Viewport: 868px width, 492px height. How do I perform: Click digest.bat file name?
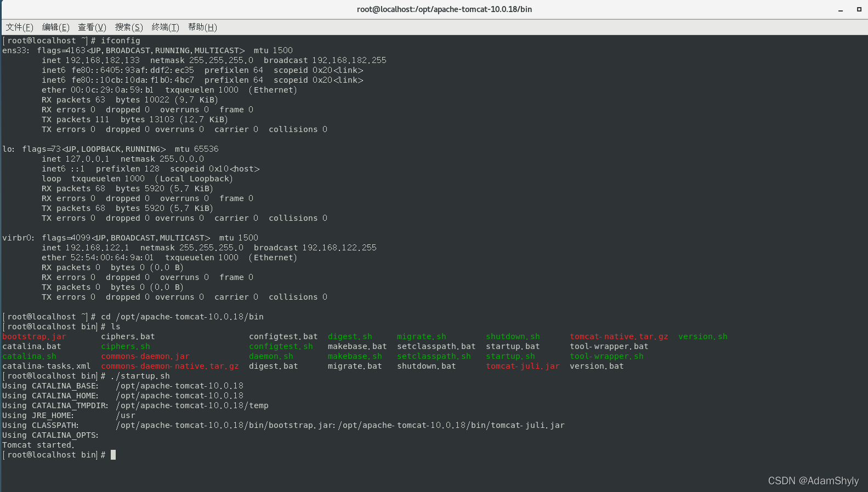click(274, 366)
